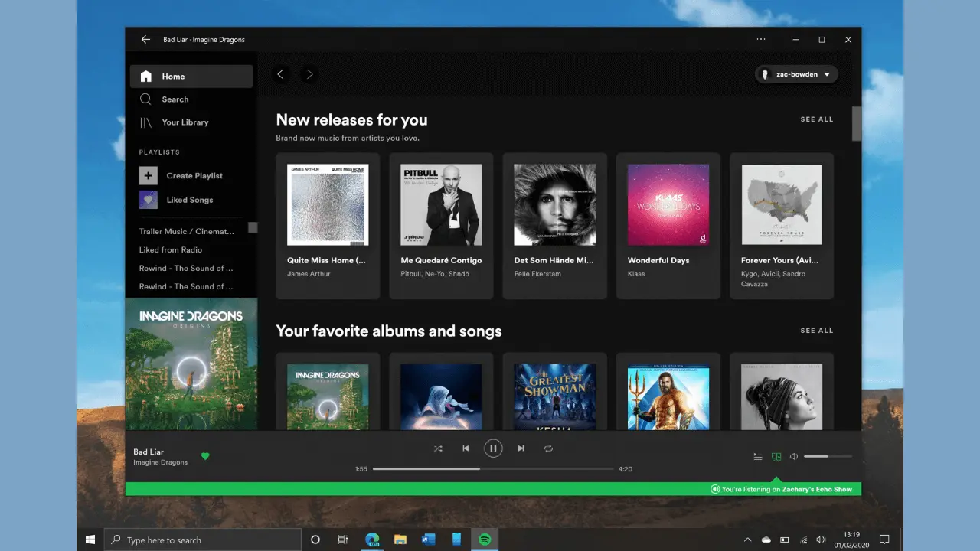Screen dimensions: 980x551
Task: See all Your favorite albums and songs
Action: 816,331
